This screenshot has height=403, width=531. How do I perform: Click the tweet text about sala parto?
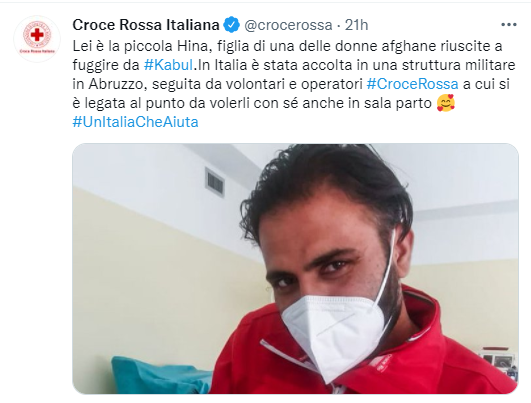pyautogui.click(x=252, y=103)
